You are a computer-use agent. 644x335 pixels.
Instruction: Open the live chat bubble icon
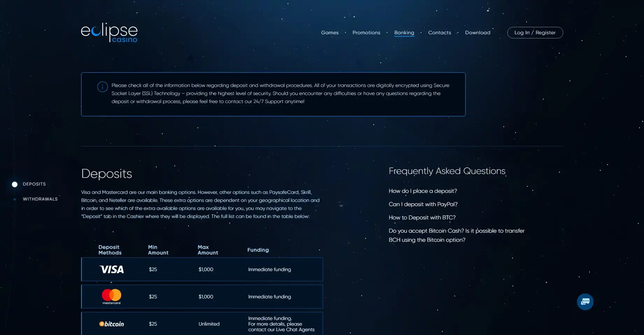tap(585, 301)
